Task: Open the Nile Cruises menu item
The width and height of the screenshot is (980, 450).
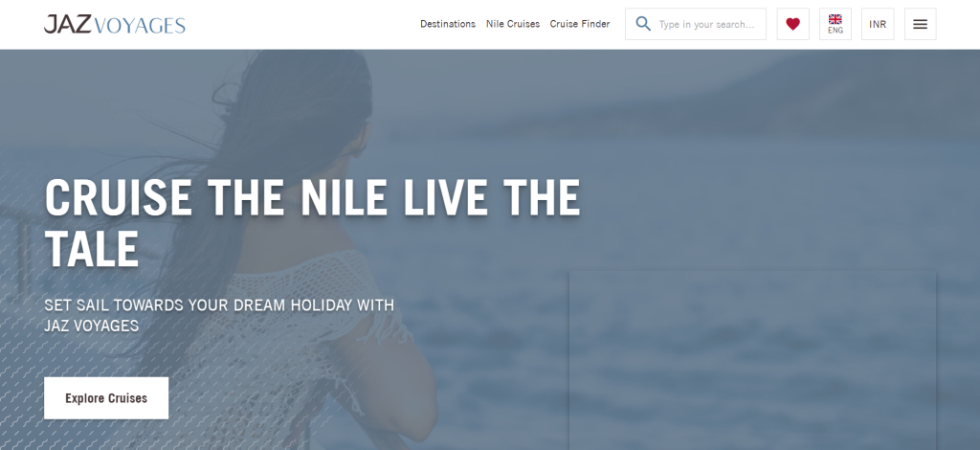Action: (x=513, y=24)
